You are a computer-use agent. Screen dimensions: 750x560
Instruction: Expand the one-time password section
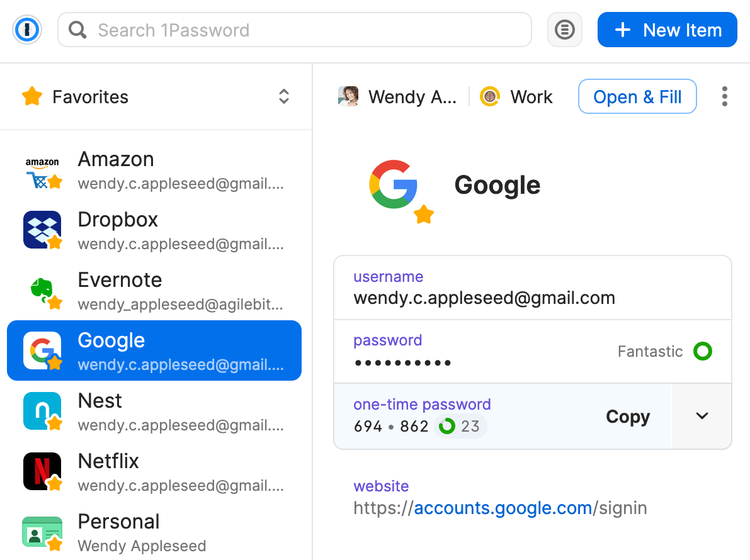[702, 416]
